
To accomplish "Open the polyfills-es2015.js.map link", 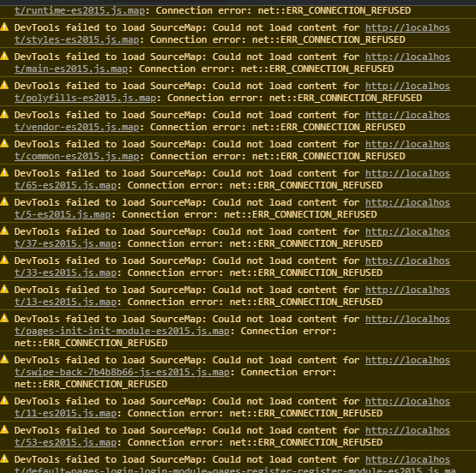I will click(x=85, y=98).
